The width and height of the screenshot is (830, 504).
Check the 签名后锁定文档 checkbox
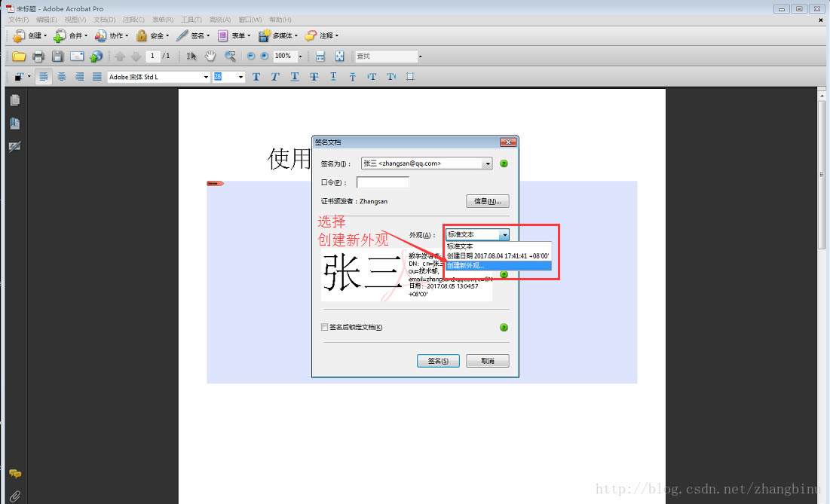pyautogui.click(x=324, y=328)
